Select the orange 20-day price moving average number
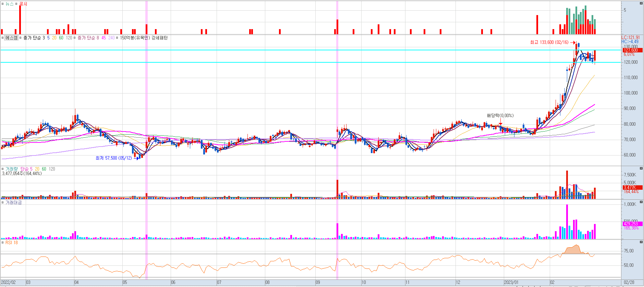Viewport: 644px width, 287px height. point(54,38)
